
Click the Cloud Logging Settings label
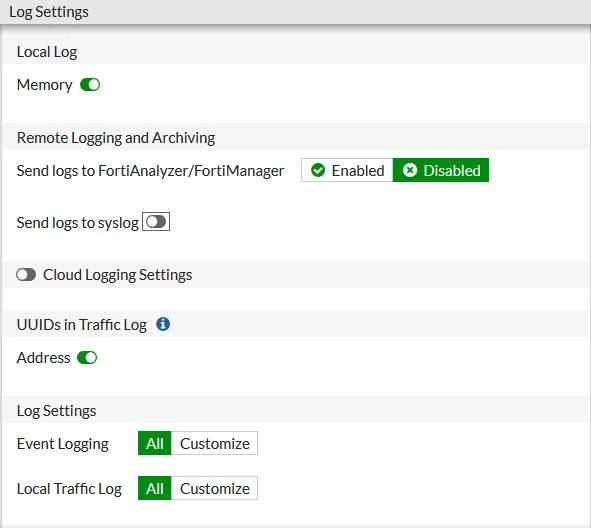coord(118,275)
